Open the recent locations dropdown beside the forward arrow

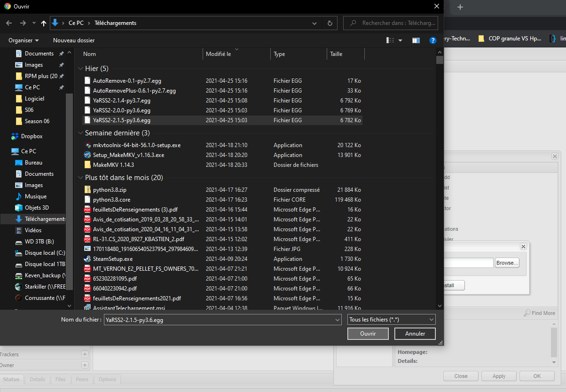[34, 23]
